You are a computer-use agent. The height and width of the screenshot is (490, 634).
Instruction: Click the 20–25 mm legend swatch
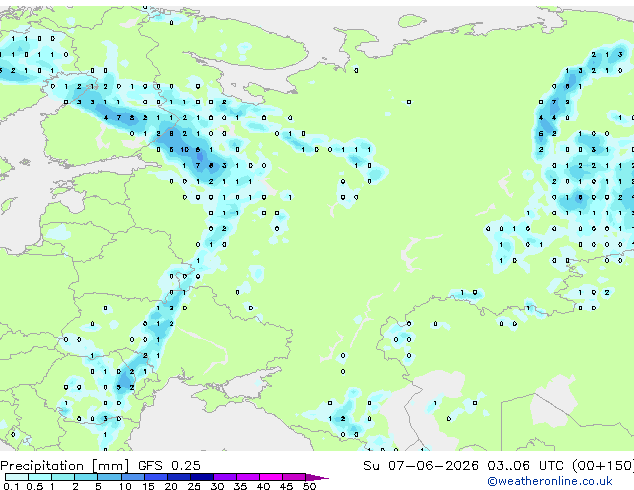pyautogui.click(x=178, y=477)
